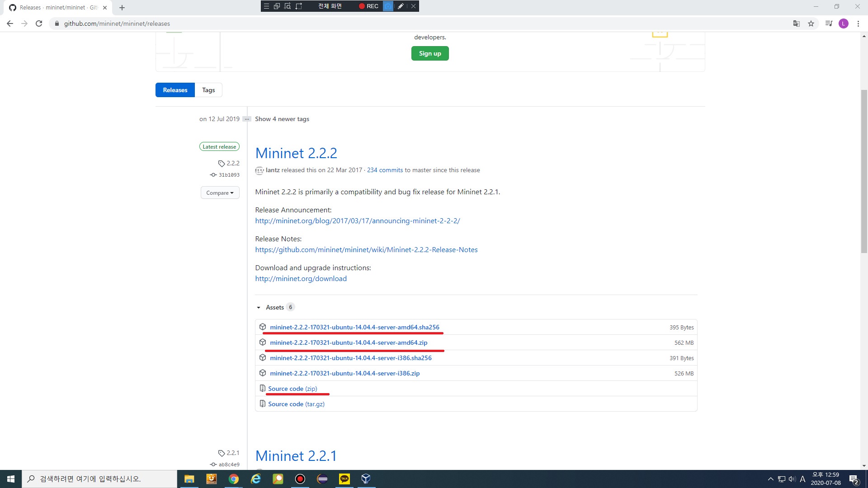
Task: Open the Windows notification center
Action: (854, 479)
